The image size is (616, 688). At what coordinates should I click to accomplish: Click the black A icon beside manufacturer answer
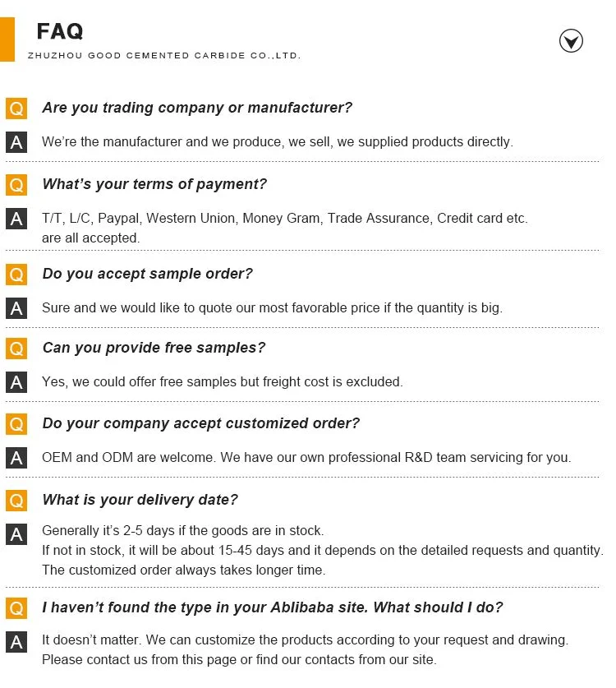pos(16,142)
